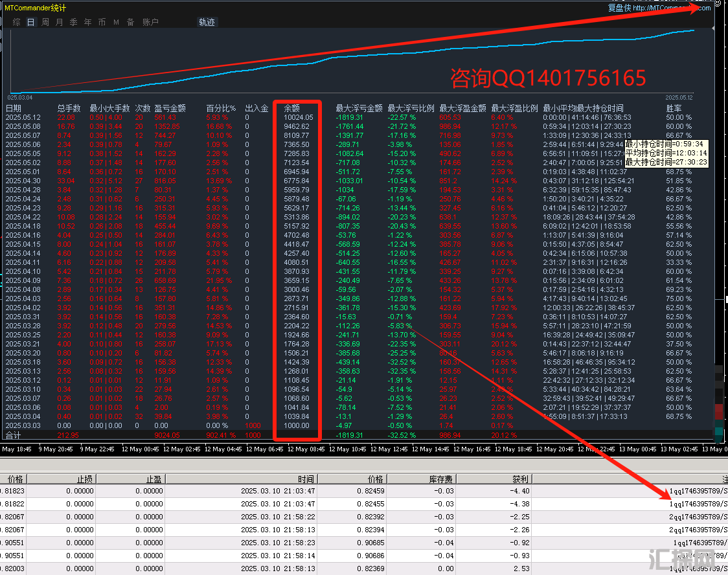
Task: Open the 周 weekly tab
Action: 45,22
